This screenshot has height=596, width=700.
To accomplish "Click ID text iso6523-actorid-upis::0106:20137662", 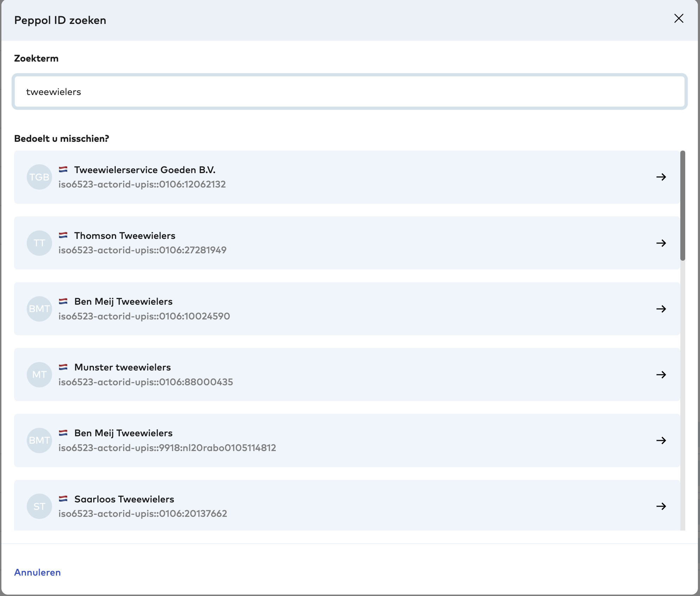I will pos(142,514).
